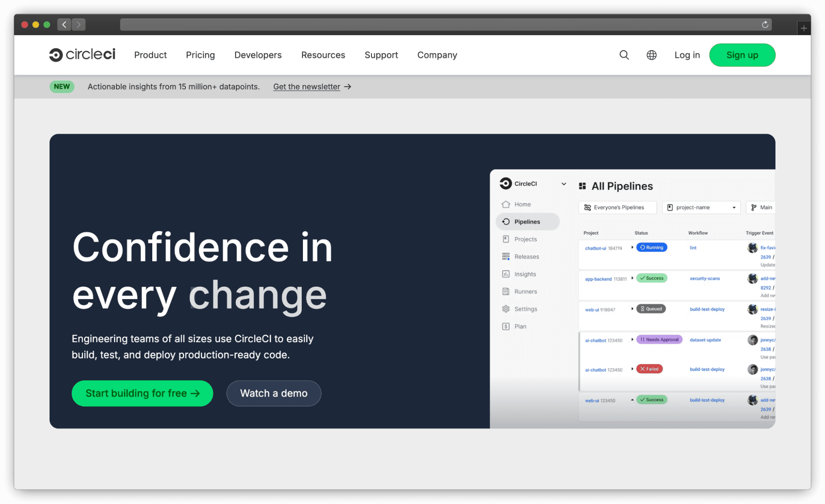
Task: Focus the browser address bar
Action: pyautogui.click(x=446, y=25)
